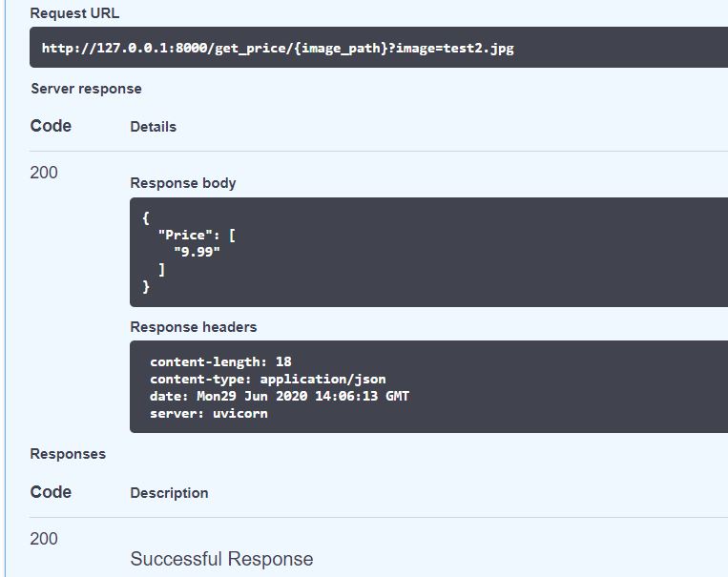Click the "Response headers" label
The width and height of the screenshot is (728, 577).
193,327
